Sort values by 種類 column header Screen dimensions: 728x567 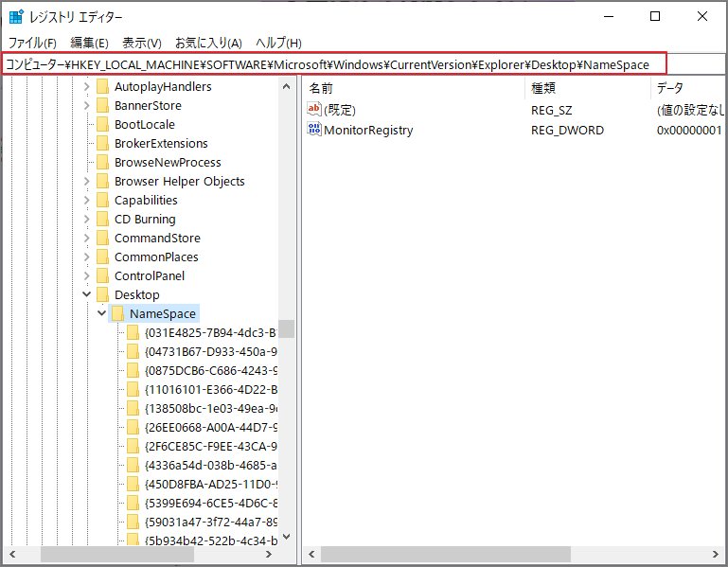pos(588,88)
